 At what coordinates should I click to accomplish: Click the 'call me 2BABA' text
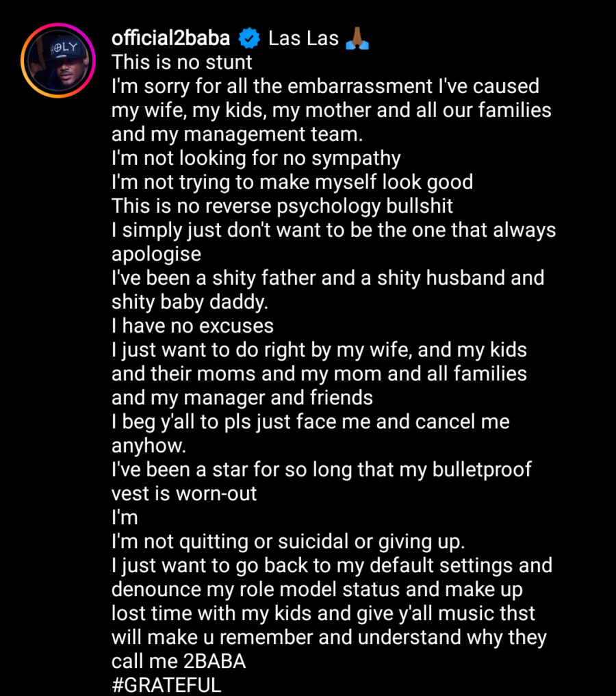tap(179, 661)
